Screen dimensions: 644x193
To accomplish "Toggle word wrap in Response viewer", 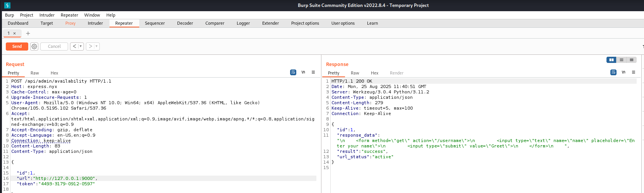I will click(613, 72).
